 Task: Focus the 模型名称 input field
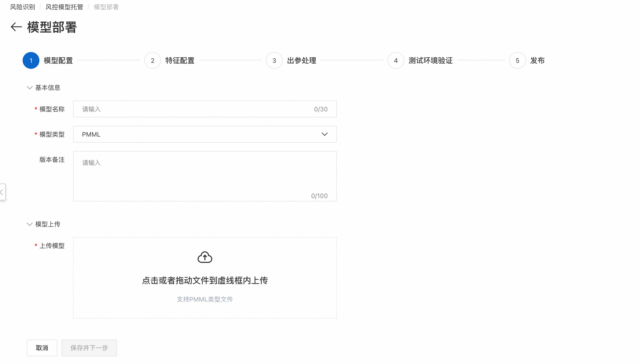click(205, 109)
